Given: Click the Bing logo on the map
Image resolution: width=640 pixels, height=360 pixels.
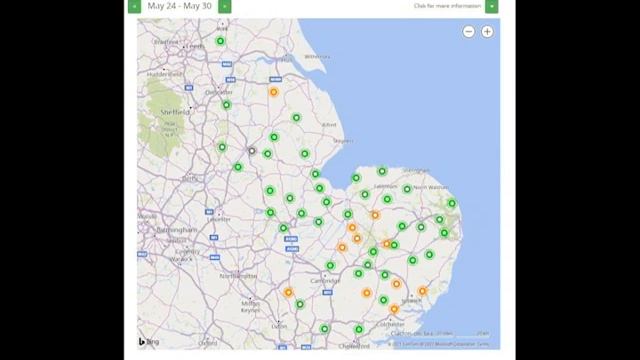Looking at the screenshot, I should point(149,342).
